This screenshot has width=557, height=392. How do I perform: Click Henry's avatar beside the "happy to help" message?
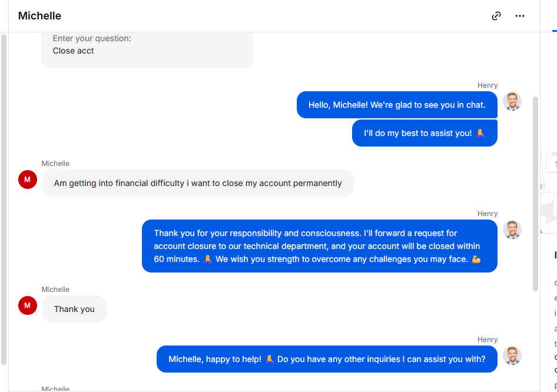(512, 356)
